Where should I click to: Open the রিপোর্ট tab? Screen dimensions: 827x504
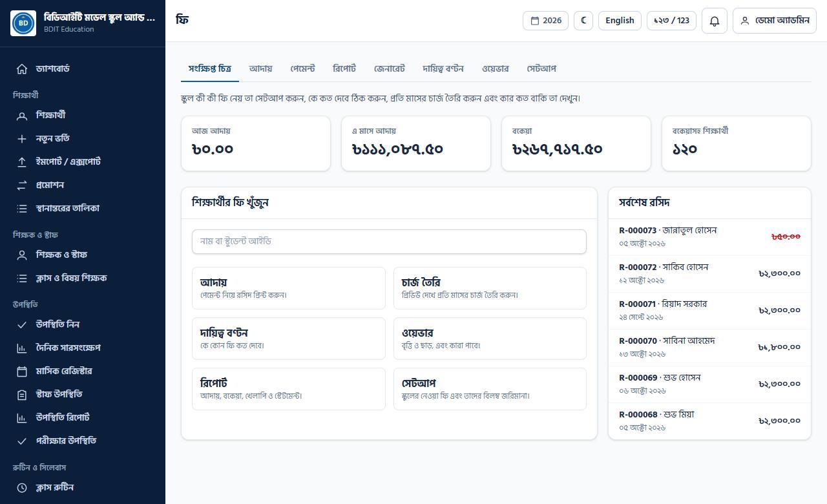click(344, 68)
